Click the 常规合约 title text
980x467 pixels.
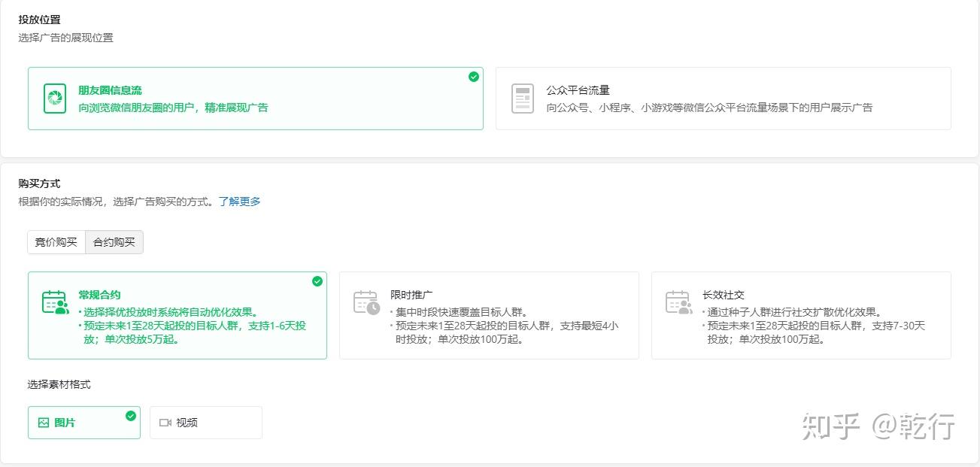[x=99, y=295]
